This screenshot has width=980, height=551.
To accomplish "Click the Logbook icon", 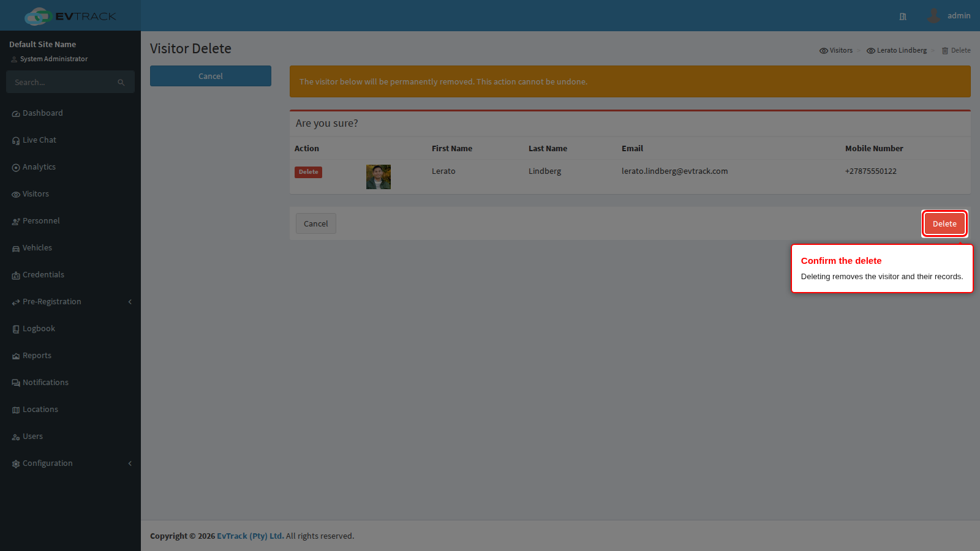I will coord(16,329).
